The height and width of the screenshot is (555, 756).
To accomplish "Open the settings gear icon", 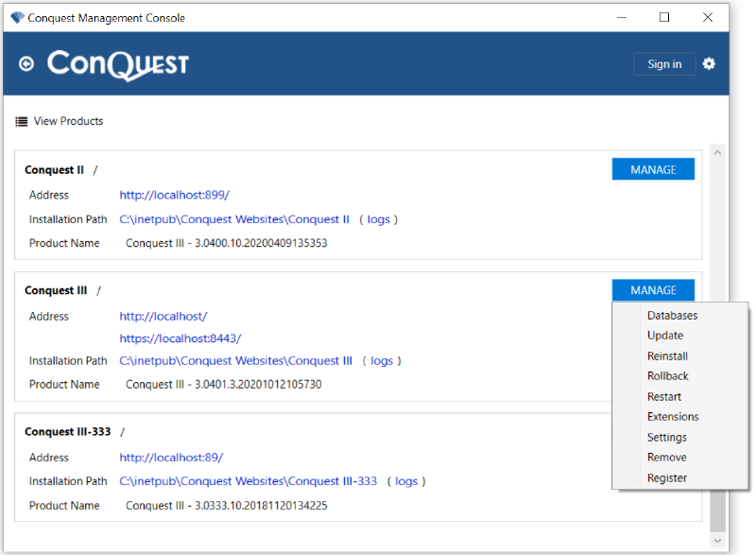I will (708, 63).
